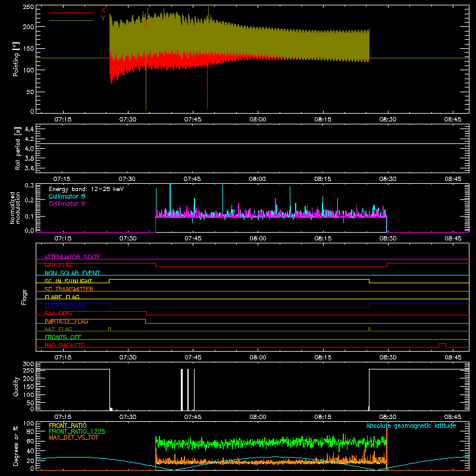
Task: Click the FLARE_FLAG label
Action: click(62, 297)
